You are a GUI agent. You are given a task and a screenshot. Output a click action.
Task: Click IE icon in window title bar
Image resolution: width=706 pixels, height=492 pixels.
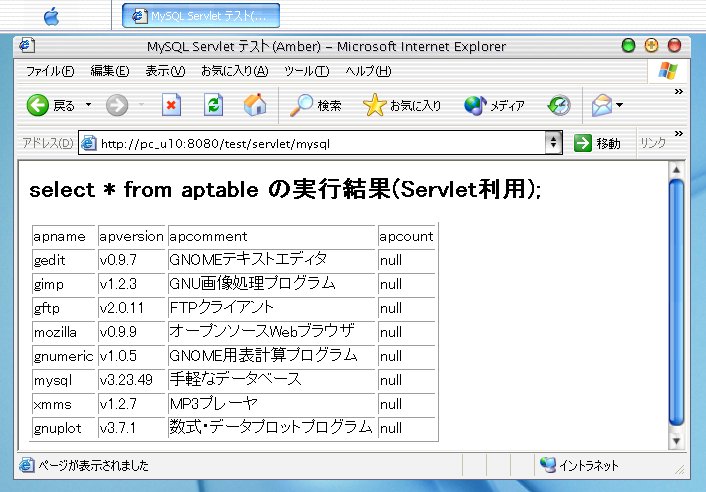pos(27,45)
